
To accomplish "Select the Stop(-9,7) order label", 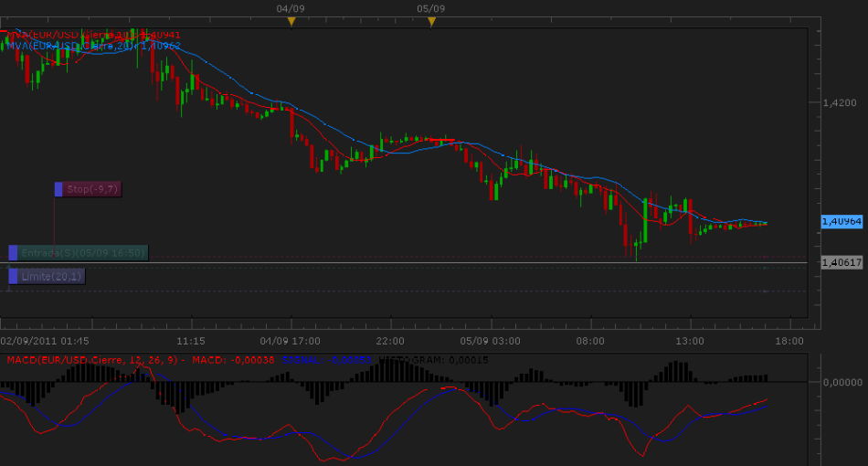I will [x=91, y=189].
